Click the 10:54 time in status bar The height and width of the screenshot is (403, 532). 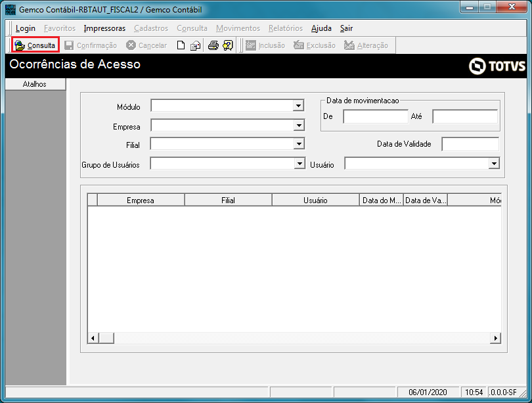click(x=474, y=392)
